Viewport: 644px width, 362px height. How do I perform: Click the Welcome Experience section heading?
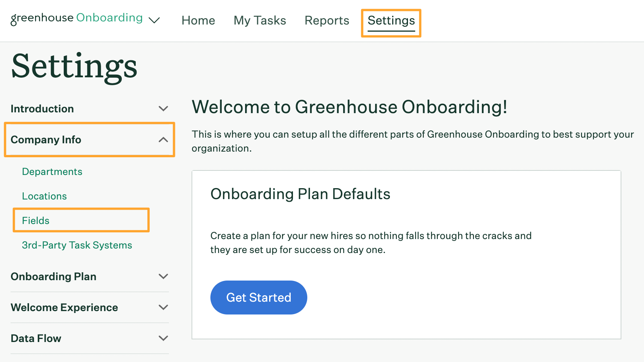(x=64, y=307)
